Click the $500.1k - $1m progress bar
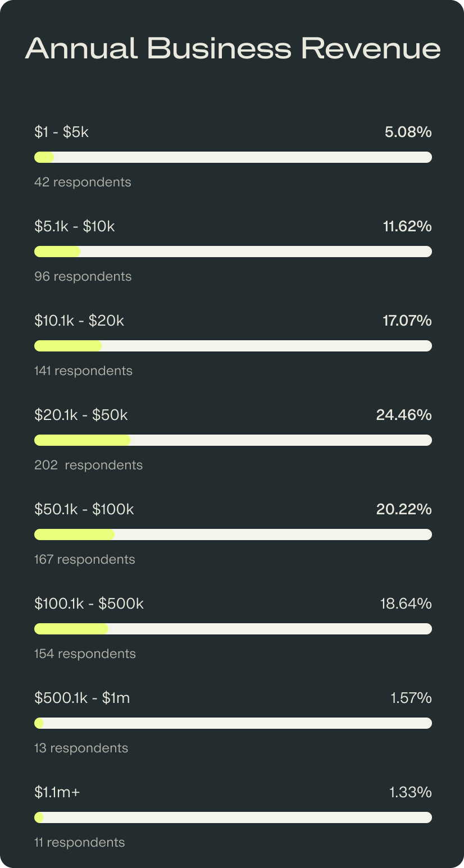The height and width of the screenshot is (868, 464). tap(233, 723)
